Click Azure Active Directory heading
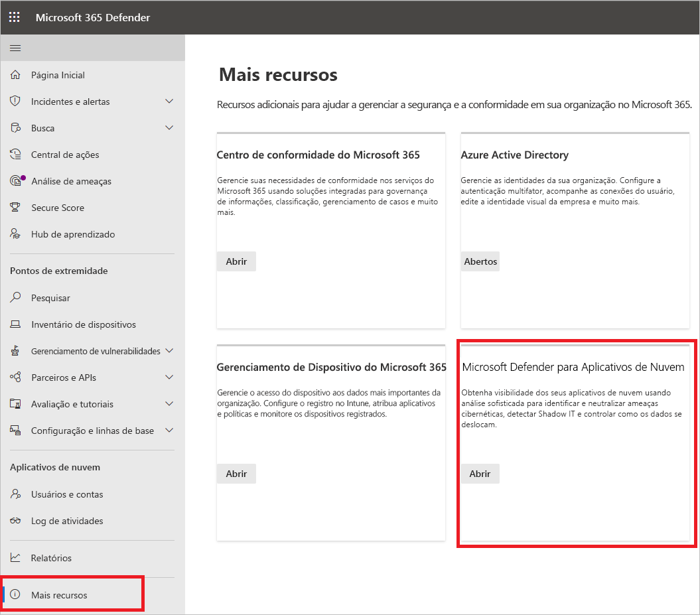 click(515, 155)
